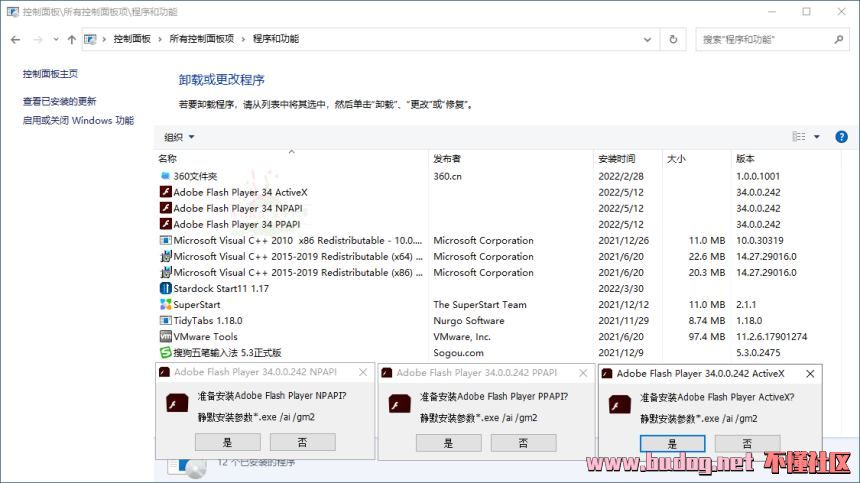860x483 pixels.
Task: Click the help question mark icon
Action: 841,137
